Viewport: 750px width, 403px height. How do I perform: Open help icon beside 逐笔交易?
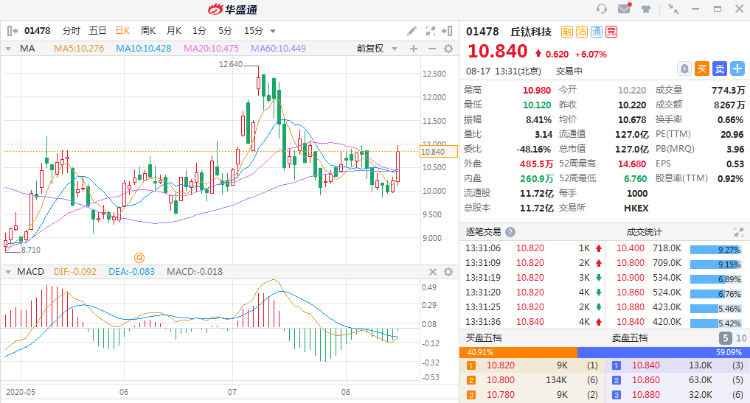coord(510,232)
